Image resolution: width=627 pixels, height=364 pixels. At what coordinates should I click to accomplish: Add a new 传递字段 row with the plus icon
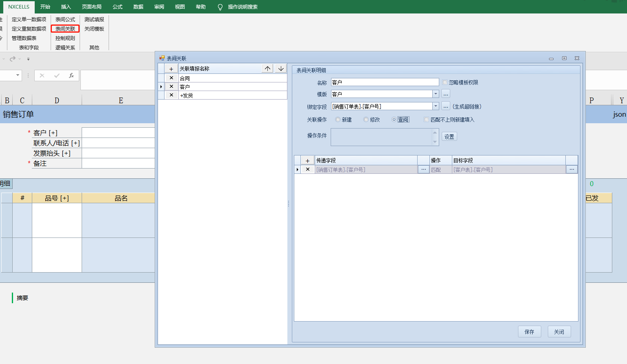tap(307, 160)
